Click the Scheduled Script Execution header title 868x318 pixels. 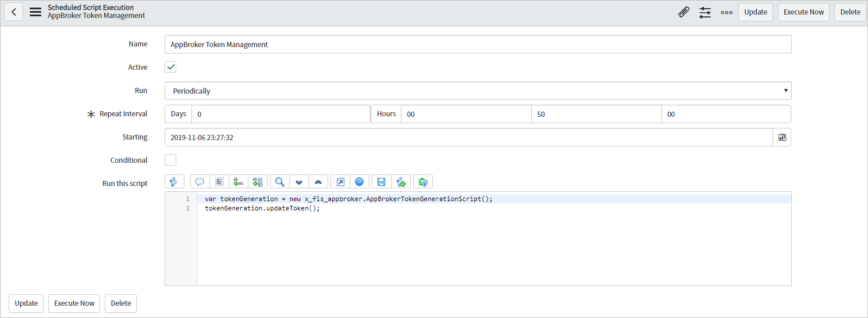(91, 8)
